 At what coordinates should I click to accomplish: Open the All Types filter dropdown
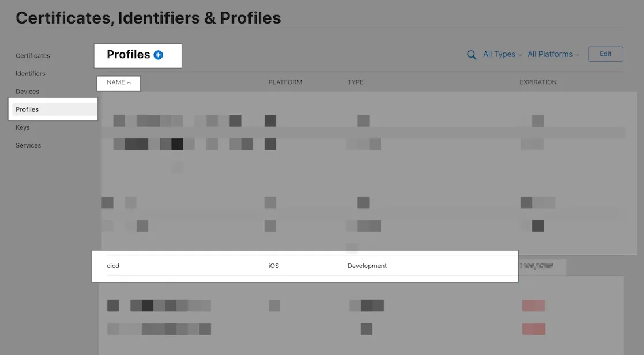click(x=502, y=54)
